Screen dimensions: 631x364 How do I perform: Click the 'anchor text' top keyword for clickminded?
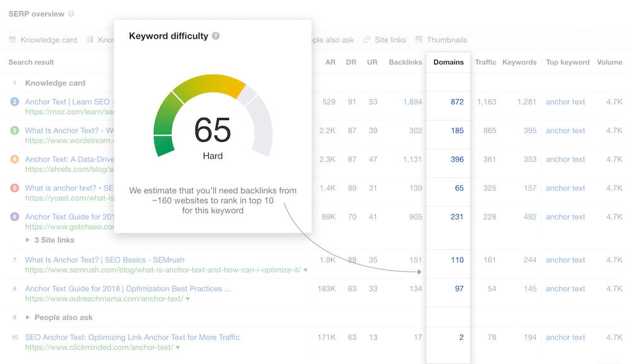[x=565, y=338]
